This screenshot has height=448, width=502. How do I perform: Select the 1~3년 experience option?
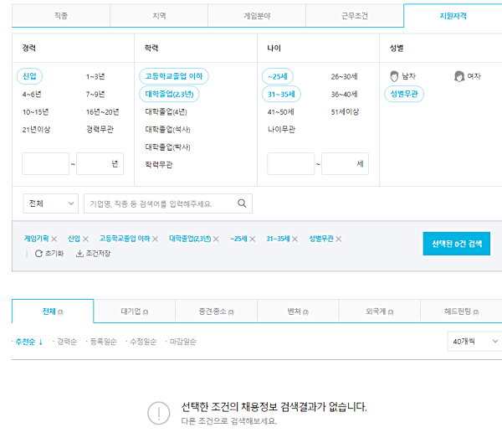pos(95,76)
